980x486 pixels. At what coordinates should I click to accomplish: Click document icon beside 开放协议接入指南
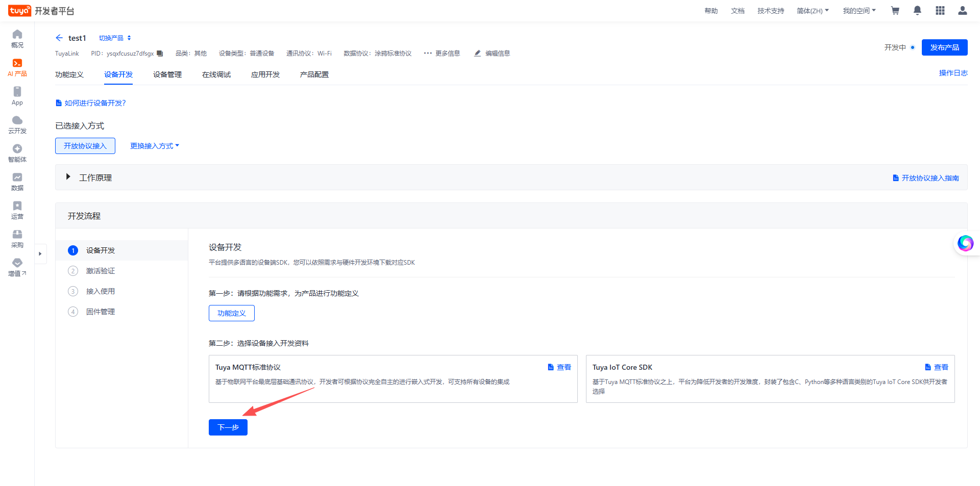click(x=896, y=178)
